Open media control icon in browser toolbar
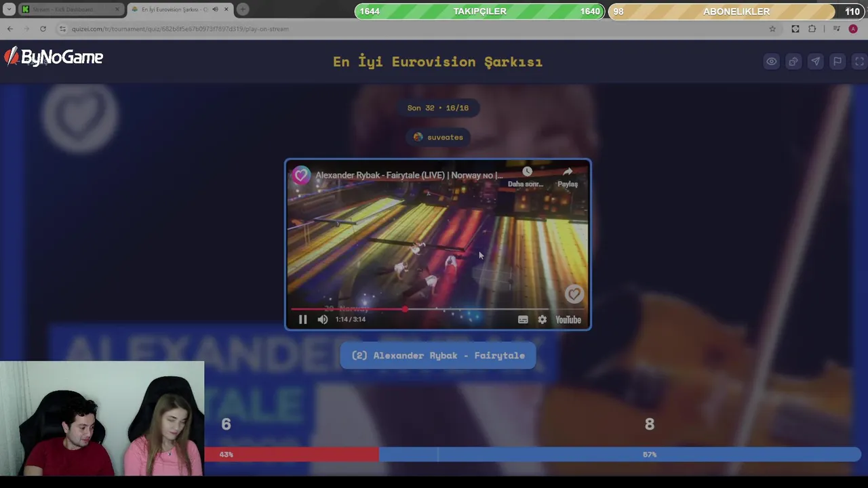868x488 pixels. coord(836,28)
